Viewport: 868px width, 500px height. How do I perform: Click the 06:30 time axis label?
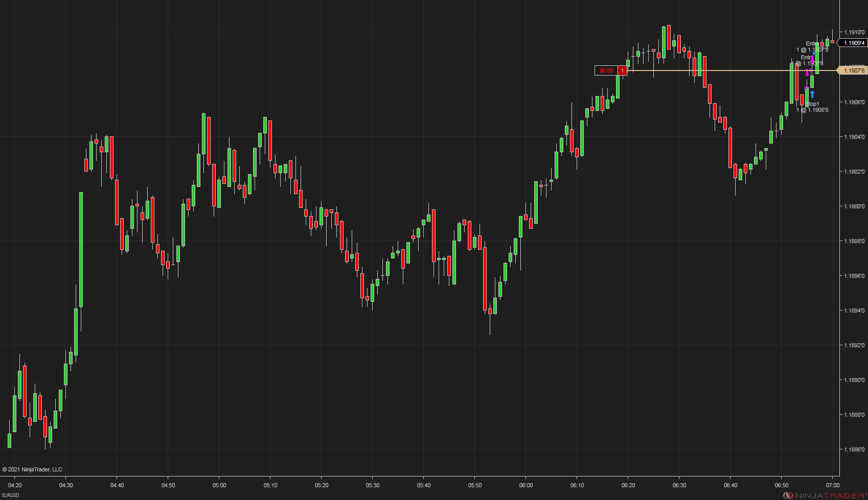pyautogui.click(x=679, y=485)
